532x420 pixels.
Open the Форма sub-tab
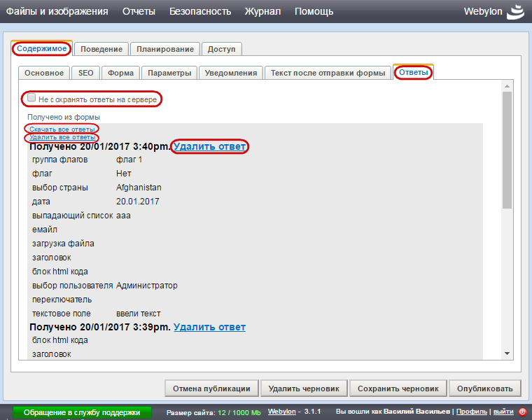tap(121, 73)
